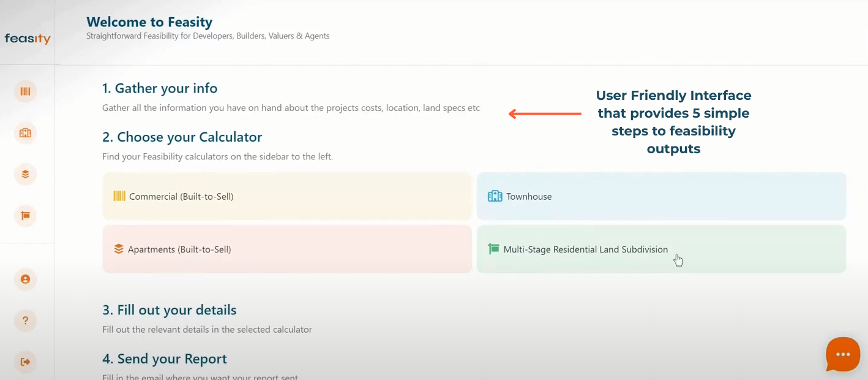Select the Apartments calculator icon in sidebar
This screenshot has width=868, height=380.
point(25,174)
